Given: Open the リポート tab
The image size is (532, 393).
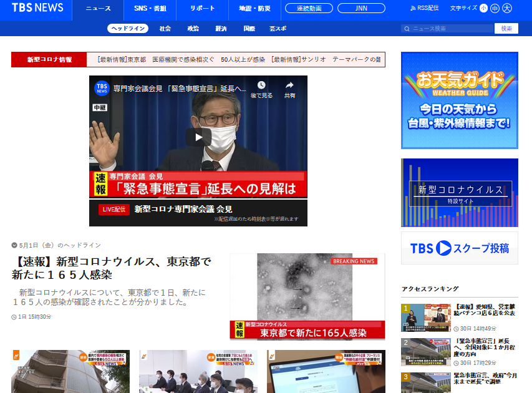Looking at the screenshot, I should [202, 9].
